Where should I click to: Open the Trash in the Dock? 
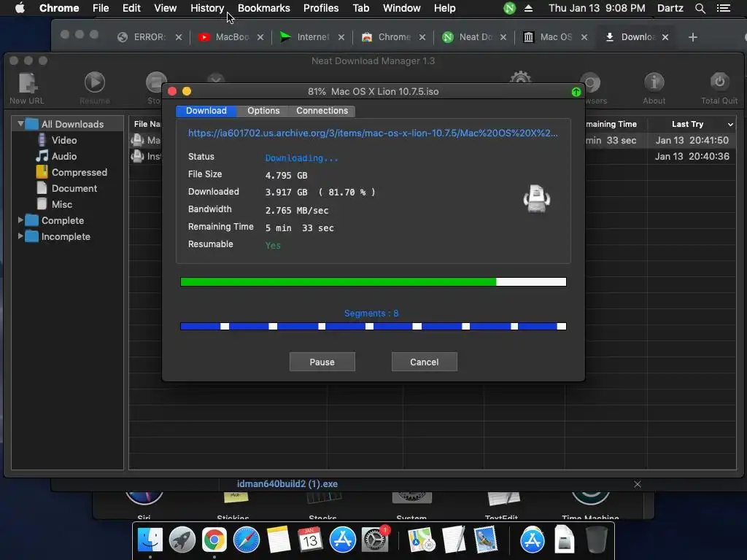596,540
